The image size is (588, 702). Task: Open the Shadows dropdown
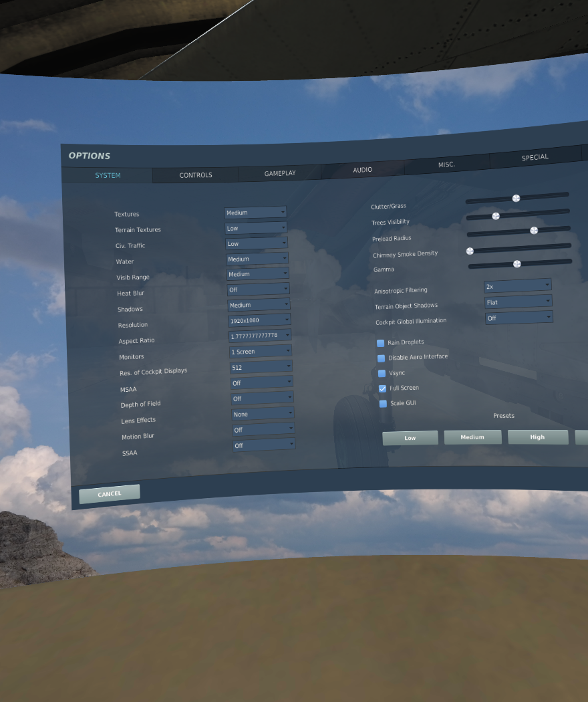point(259,304)
